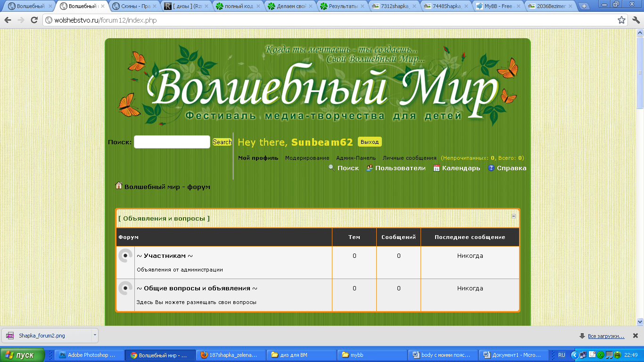Open the 'body с моими поясн' Word document

pyautogui.click(x=443, y=355)
